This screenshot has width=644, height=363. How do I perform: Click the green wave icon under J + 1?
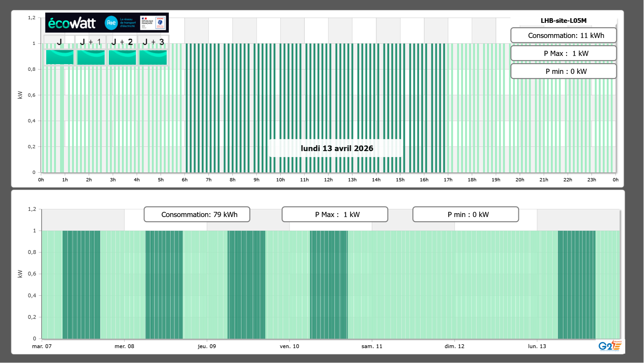91,57
